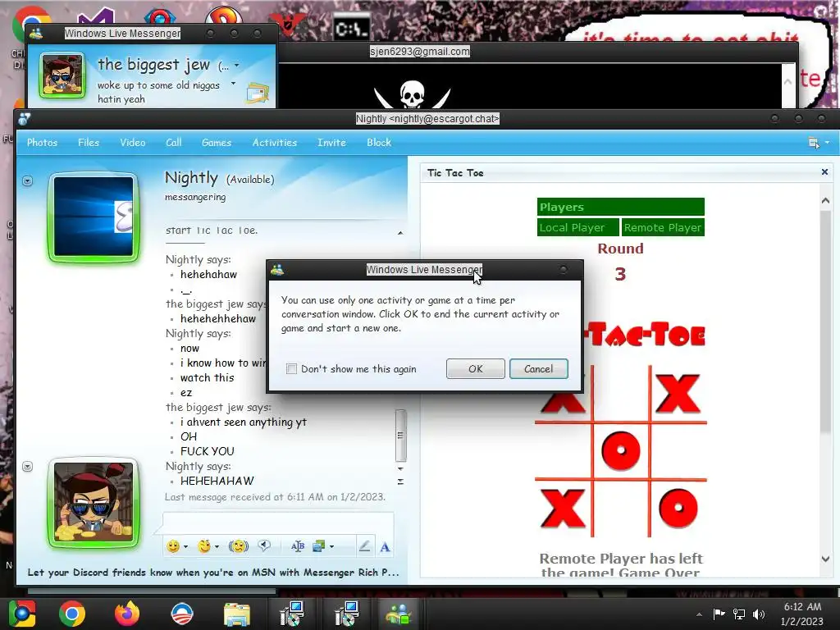Image resolution: width=840 pixels, height=630 pixels.
Task: Open the winks picker icon
Action: click(x=203, y=546)
